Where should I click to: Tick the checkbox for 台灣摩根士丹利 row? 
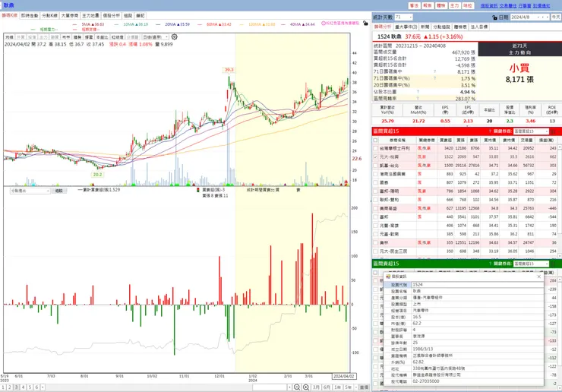coord(375,148)
